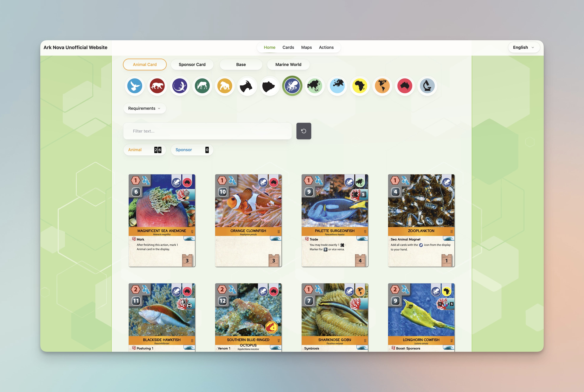Screen dimensions: 584x392
Task: Click inside the Filter text field
Action: pos(207,131)
